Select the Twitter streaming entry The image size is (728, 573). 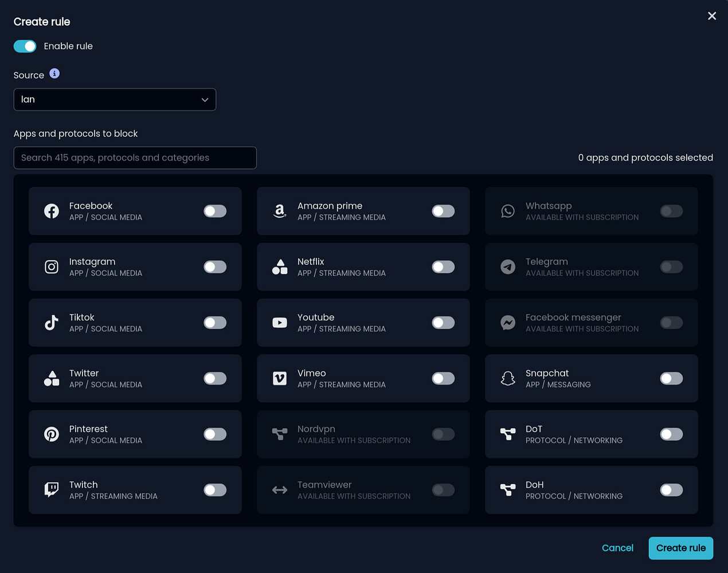(135, 378)
